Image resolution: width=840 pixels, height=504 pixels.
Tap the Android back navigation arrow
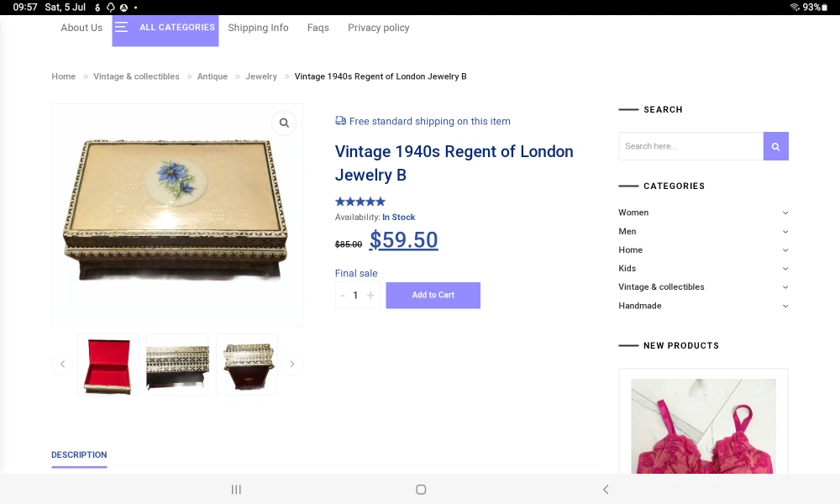pos(606,489)
